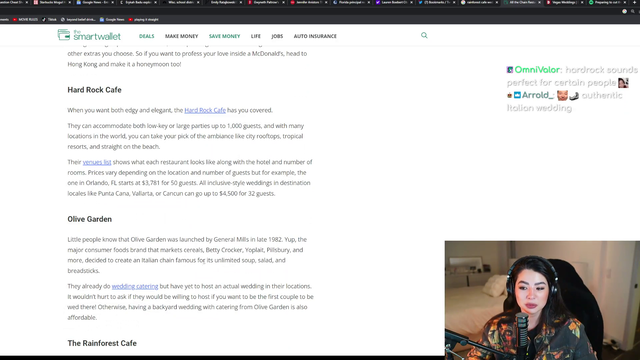Click the Smart Wallet logo
The height and width of the screenshot is (360, 640).
pyautogui.click(x=89, y=36)
